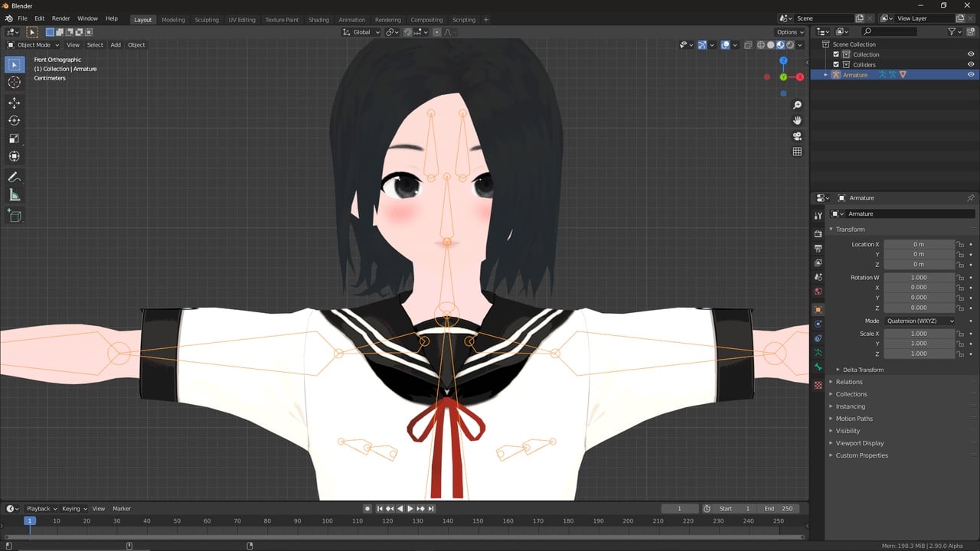Uncheck the Colliders collection checkbox

click(836, 64)
